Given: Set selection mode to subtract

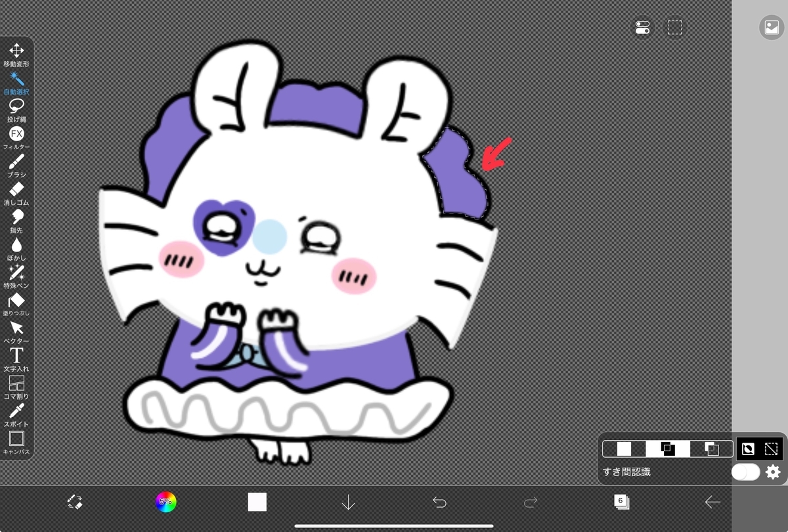Looking at the screenshot, I should (711, 449).
